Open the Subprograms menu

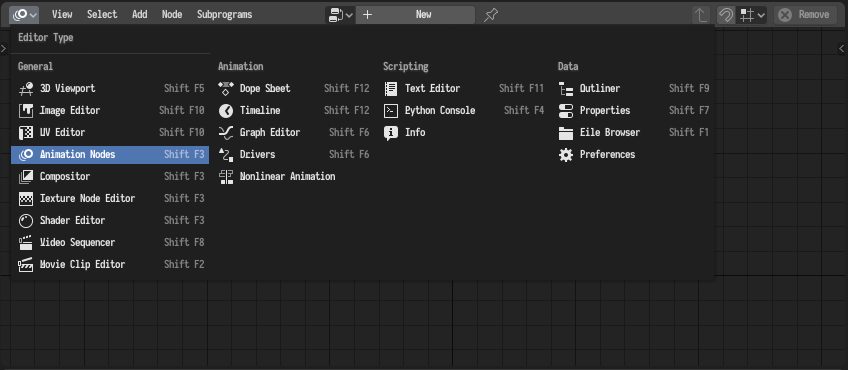coord(224,15)
